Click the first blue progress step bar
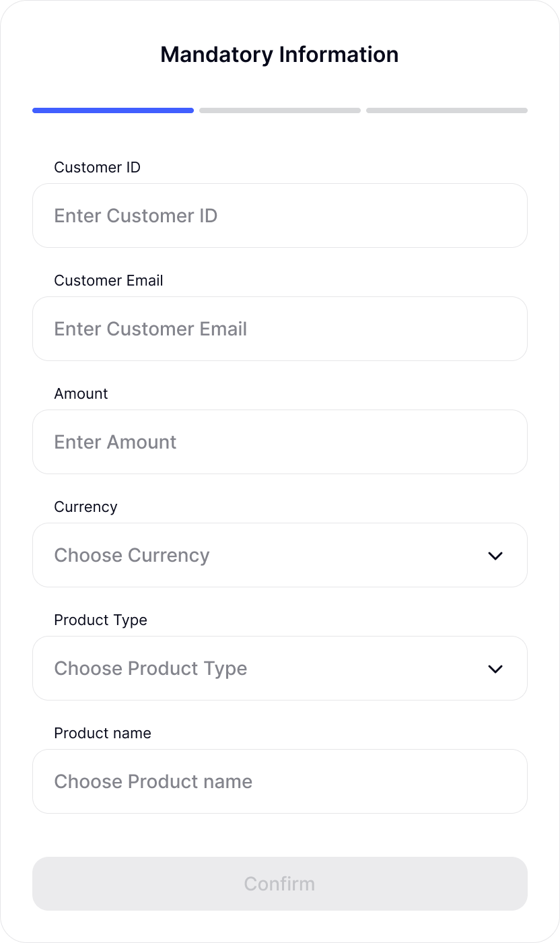Image resolution: width=560 pixels, height=943 pixels. tap(113, 110)
